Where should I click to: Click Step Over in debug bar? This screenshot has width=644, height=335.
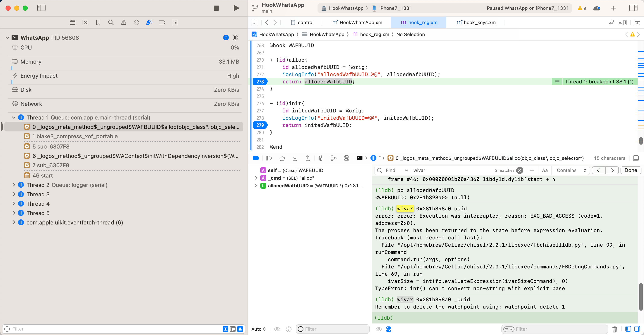coord(282,158)
